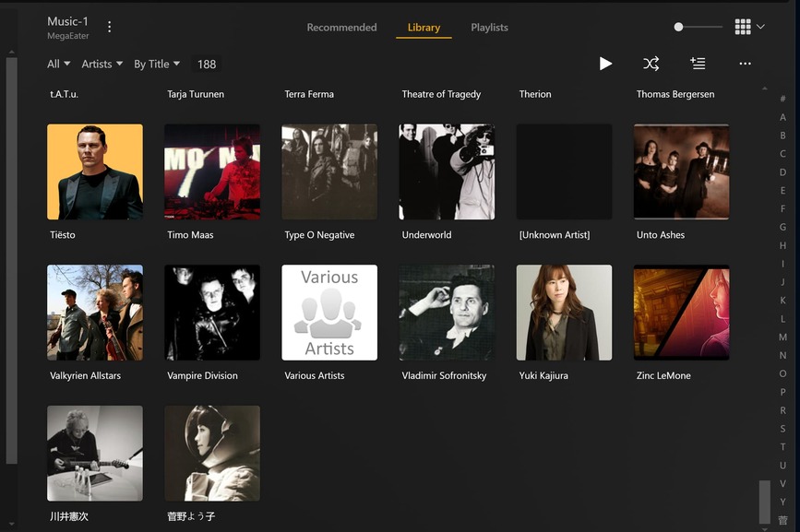Open the Unto Ashes artist photo

tap(681, 171)
